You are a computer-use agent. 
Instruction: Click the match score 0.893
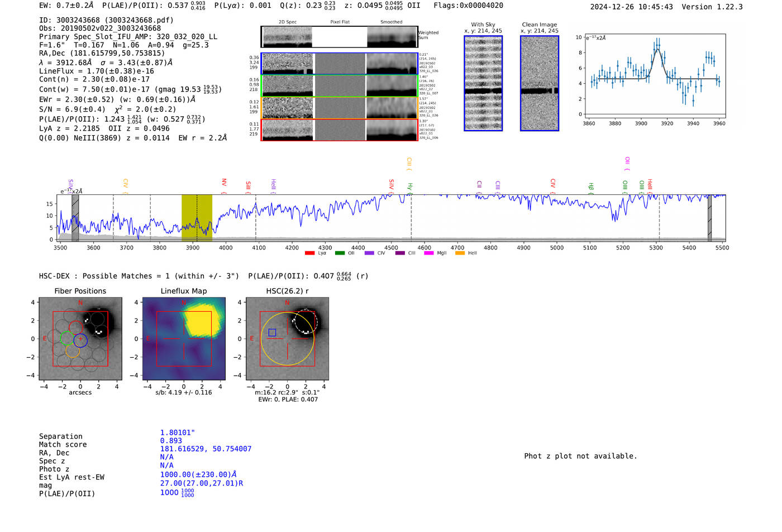(x=171, y=441)
